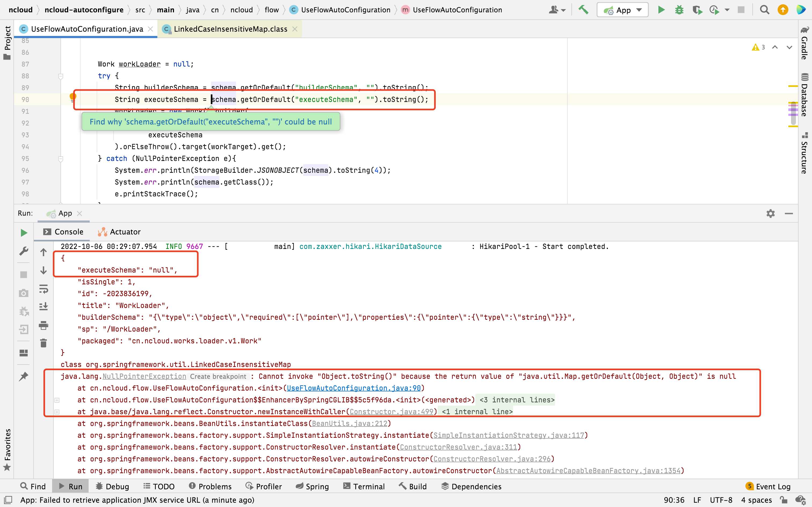Collapse the try block fold marker
This screenshot has height=507, width=812.
point(61,76)
